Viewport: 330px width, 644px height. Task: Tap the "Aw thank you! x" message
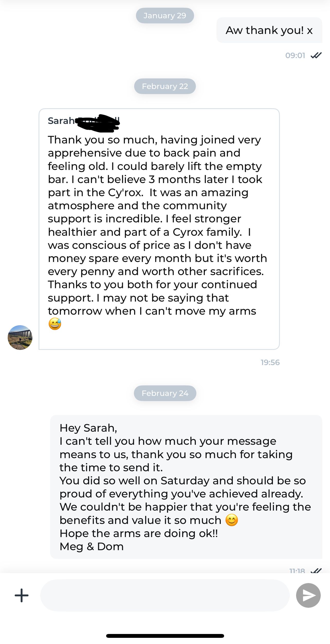(269, 30)
